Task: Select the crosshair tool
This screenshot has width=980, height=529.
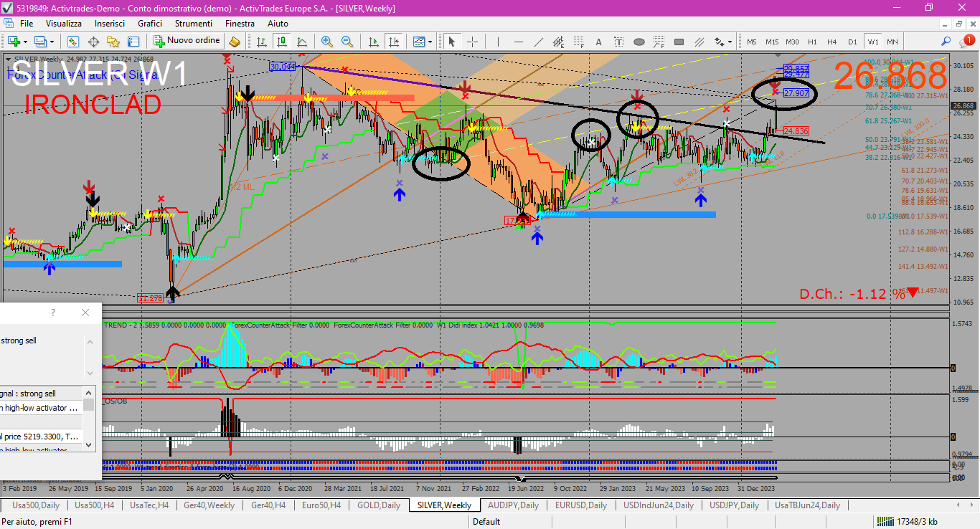Action: pyautogui.click(x=472, y=42)
